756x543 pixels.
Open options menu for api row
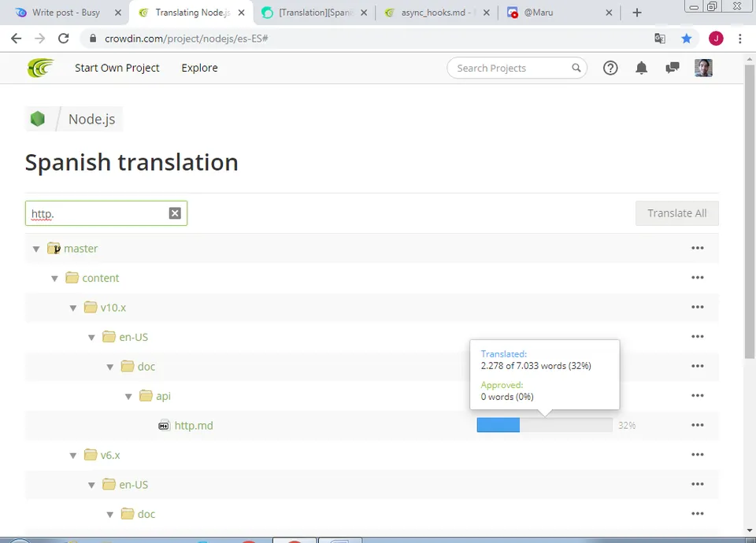coord(698,396)
